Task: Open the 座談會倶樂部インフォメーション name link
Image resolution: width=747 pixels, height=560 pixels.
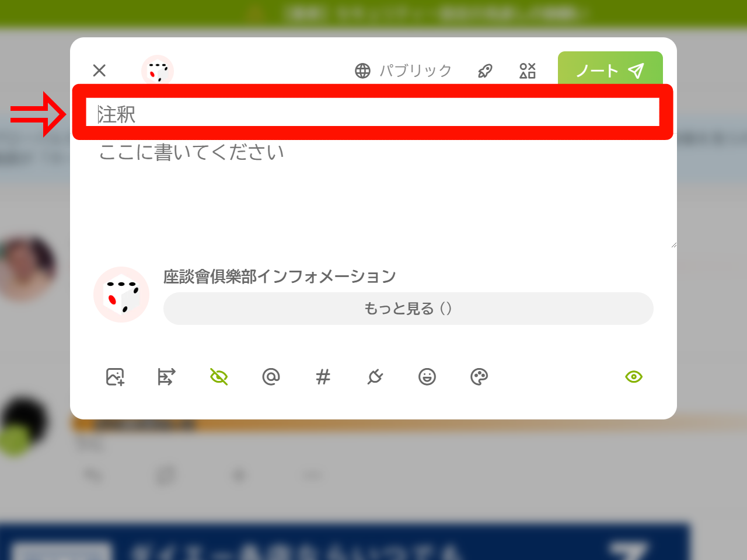Action: click(280, 276)
